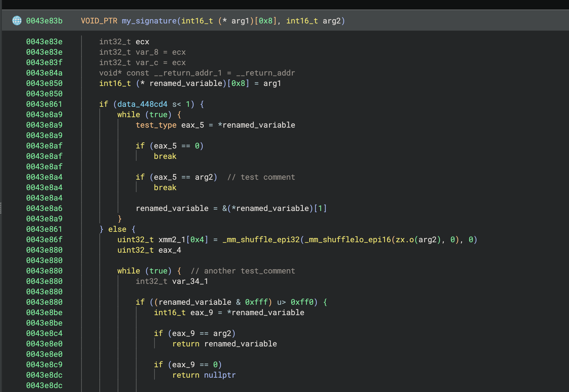
Task: Click the var_34_1 variable declaration
Action: (190, 281)
